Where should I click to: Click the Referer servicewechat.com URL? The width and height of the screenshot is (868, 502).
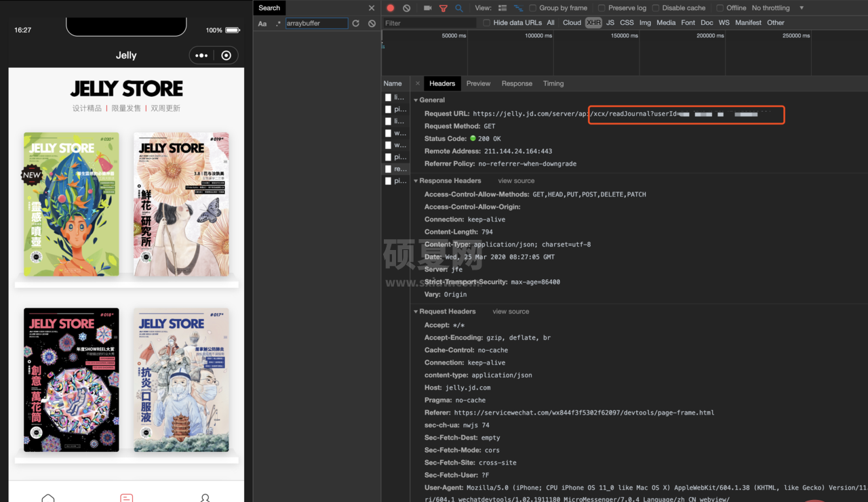pos(584,413)
